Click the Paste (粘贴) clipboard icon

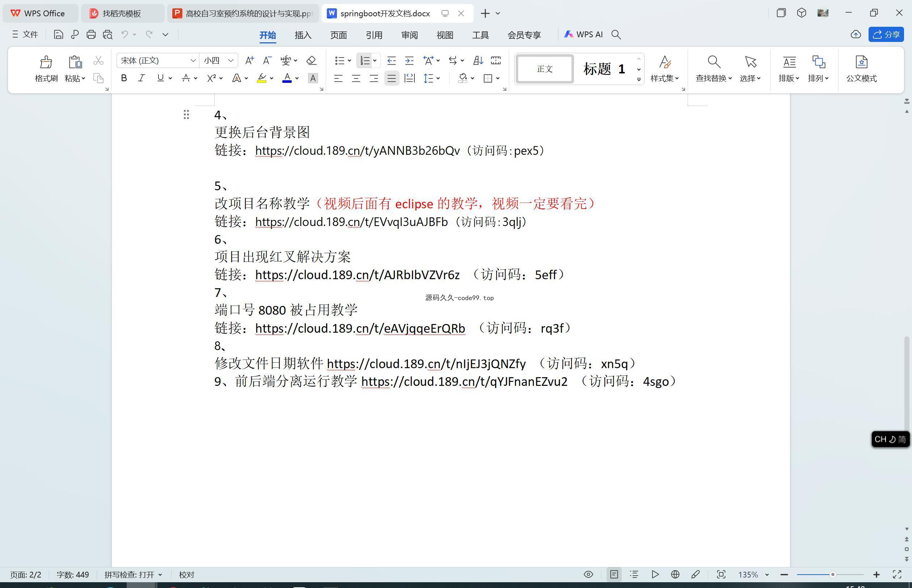(75, 62)
